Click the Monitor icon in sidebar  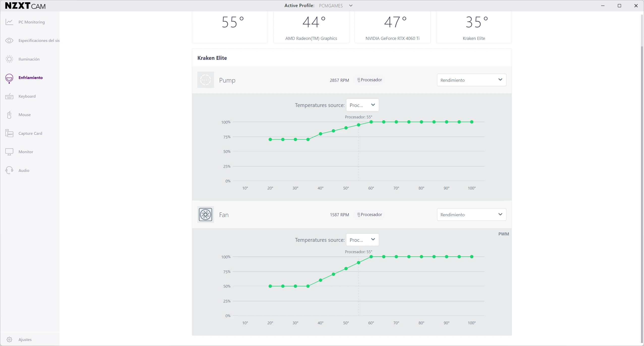point(9,152)
